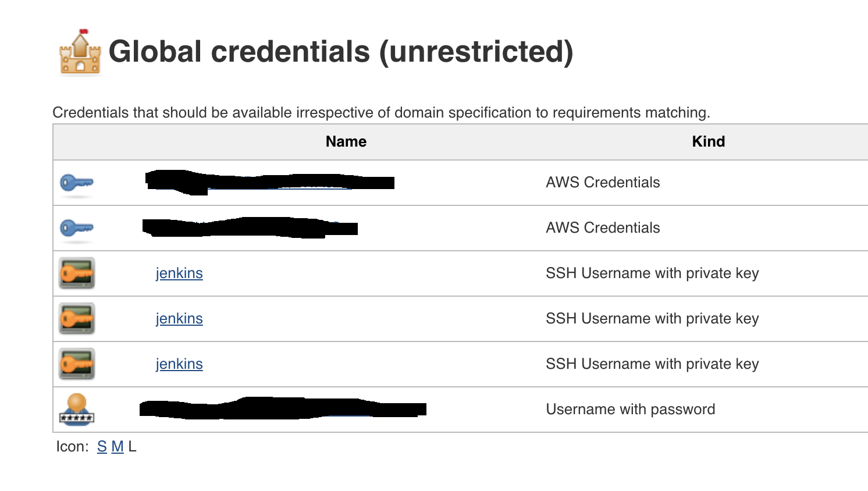
Task: Open the first jenkins credential link
Action: [x=179, y=273]
